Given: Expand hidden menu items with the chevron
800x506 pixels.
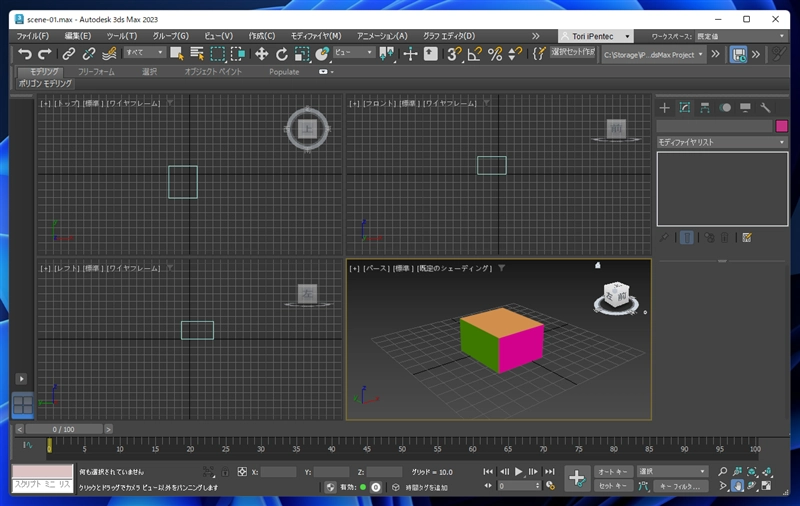Looking at the screenshot, I should pos(535,36).
